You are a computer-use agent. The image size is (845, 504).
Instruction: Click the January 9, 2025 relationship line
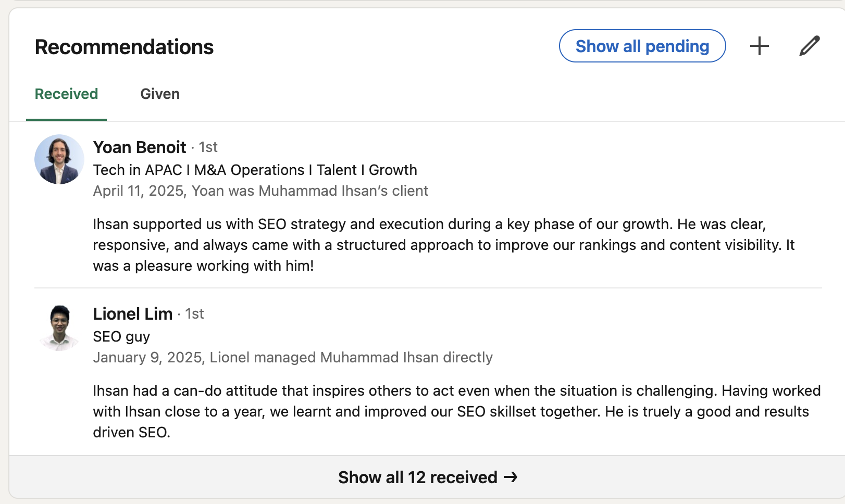[x=292, y=358]
